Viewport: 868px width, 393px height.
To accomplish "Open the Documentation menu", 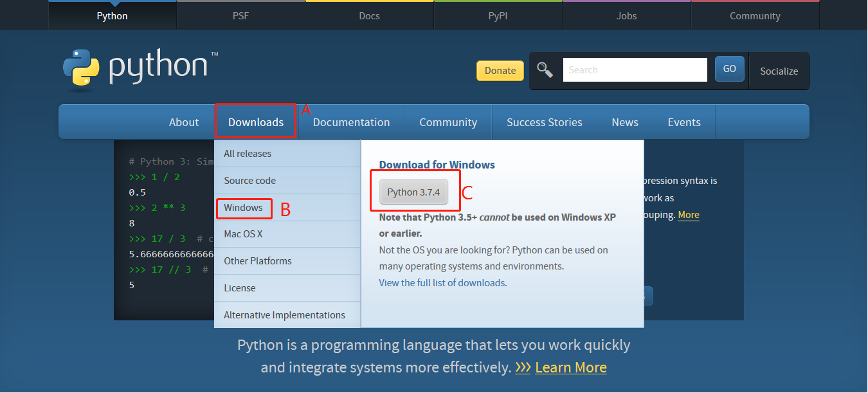I will [351, 122].
